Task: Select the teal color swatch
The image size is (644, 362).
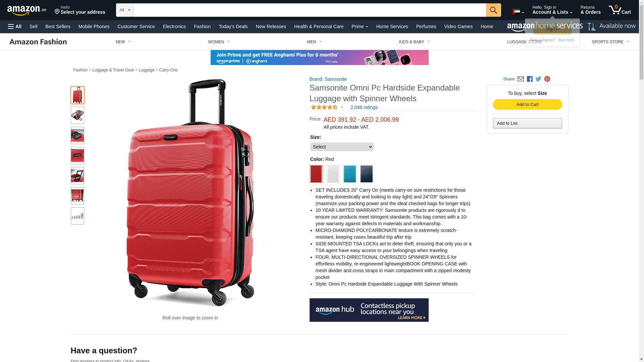Action: coord(350,174)
